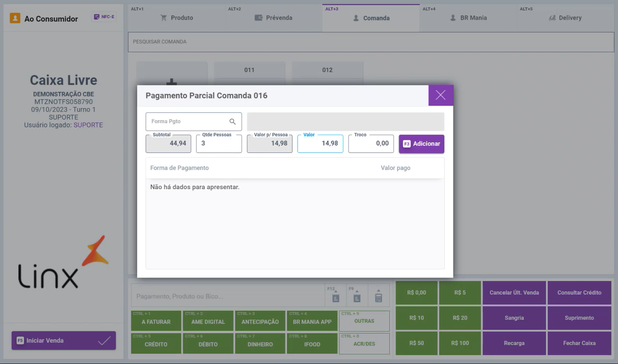
Task: Click the F12 clipboard icon
Action: coord(336,296)
